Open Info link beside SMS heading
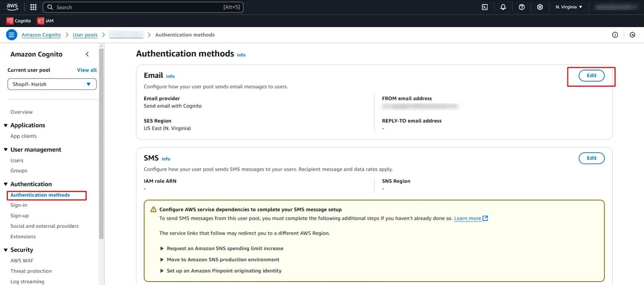Image resolution: width=644 pixels, height=285 pixels. click(166, 159)
